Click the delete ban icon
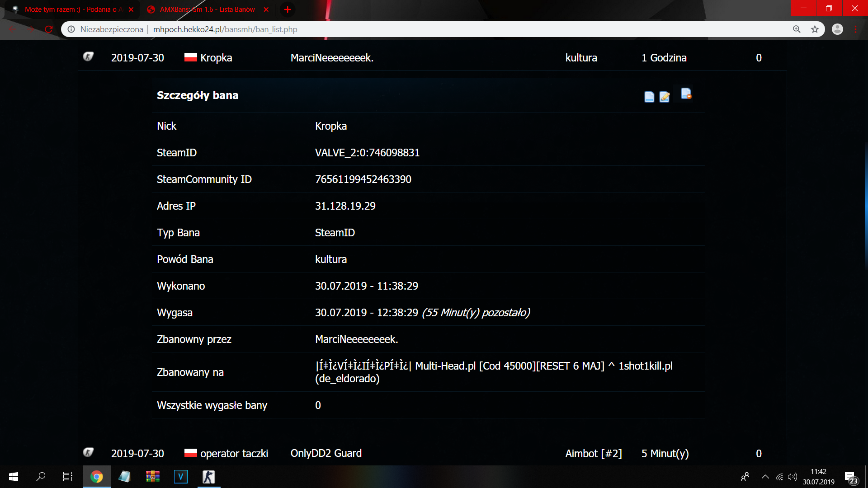The width and height of the screenshot is (868, 488). coord(686,94)
